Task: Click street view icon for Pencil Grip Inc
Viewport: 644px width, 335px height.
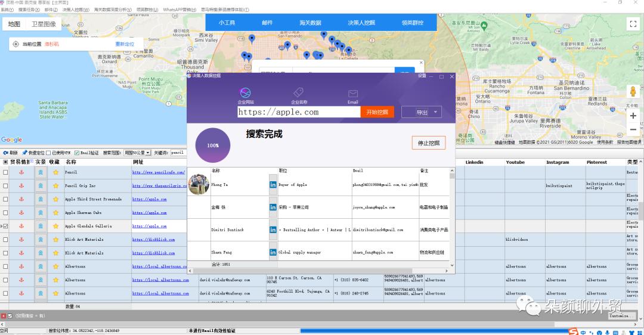Action: [x=41, y=186]
